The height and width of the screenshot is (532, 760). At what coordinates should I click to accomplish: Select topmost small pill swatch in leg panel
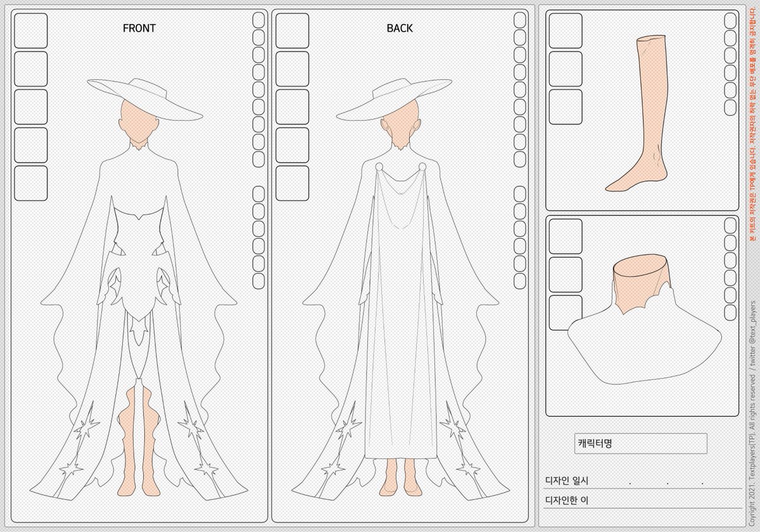pyautogui.click(x=730, y=20)
